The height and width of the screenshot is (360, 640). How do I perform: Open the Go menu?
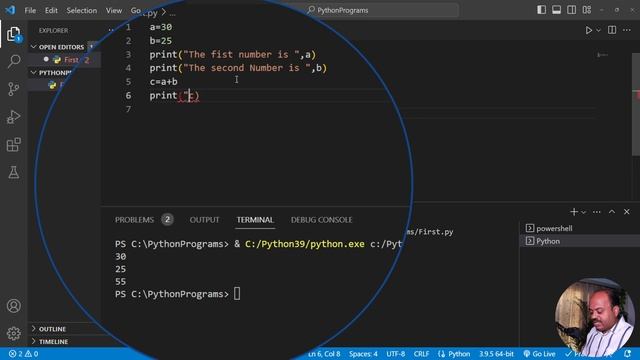click(x=136, y=10)
